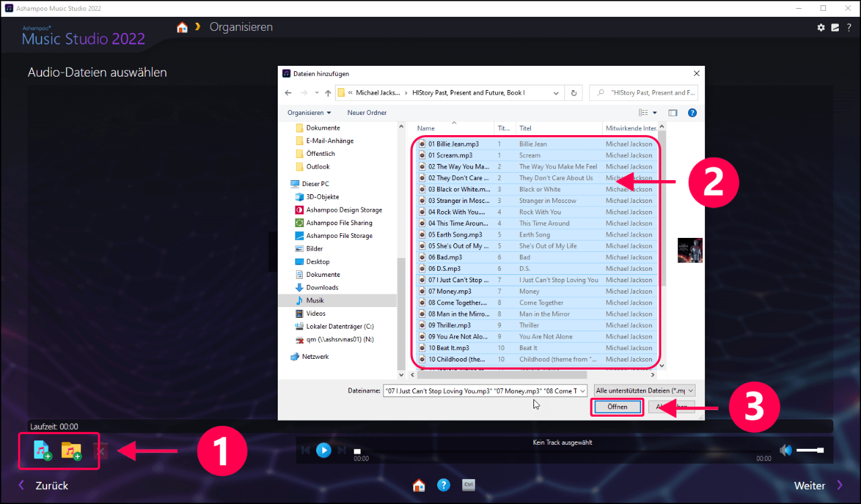The height and width of the screenshot is (504, 861).
Task: Click the icon beside the settings gear
Action: [835, 28]
